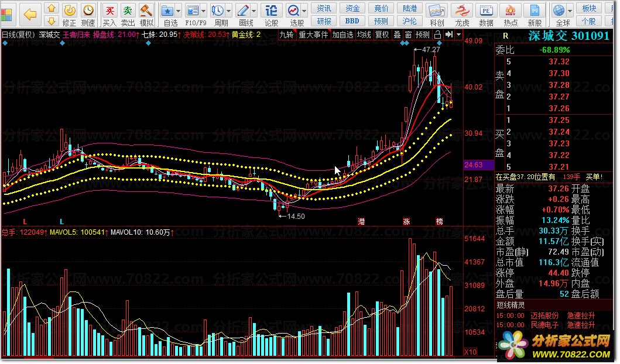Toggle the 九转 indicator

(x=287, y=35)
